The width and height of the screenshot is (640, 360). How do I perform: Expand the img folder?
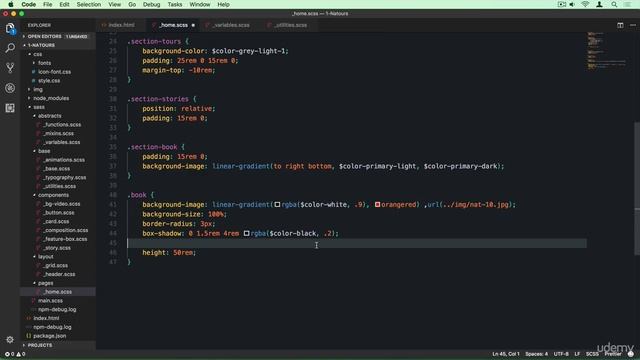58,89
